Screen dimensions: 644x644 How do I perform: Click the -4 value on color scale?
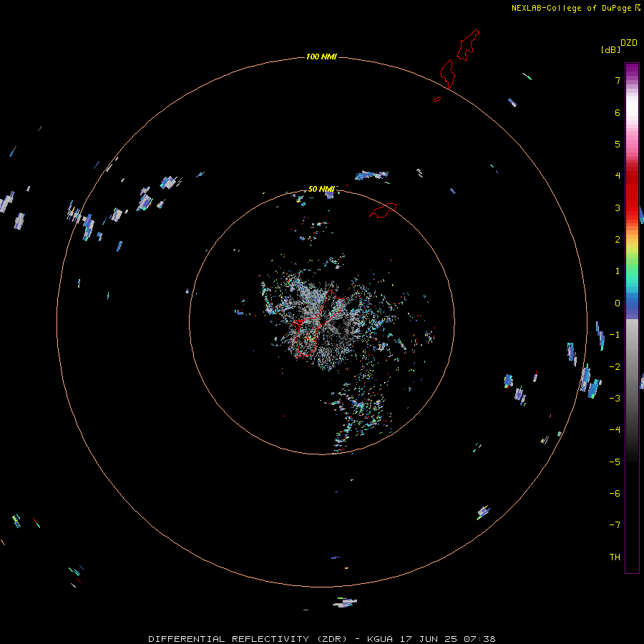click(615, 430)
